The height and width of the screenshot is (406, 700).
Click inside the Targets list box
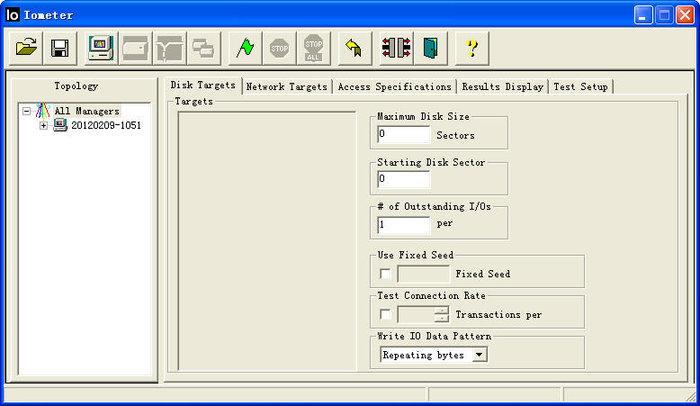267,241
